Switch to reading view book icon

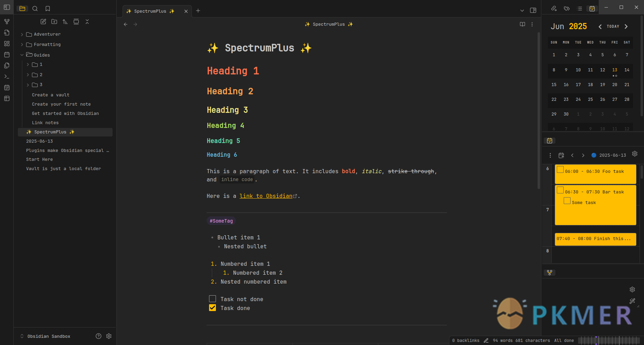click(x=522, y=24)
